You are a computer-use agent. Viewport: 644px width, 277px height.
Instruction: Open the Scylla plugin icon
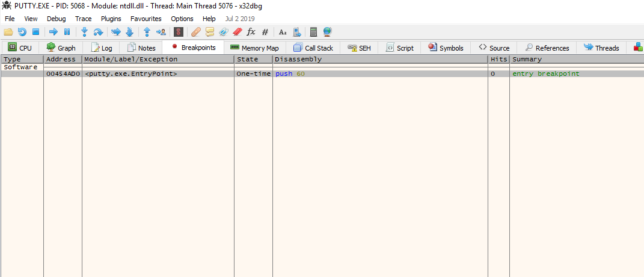pos(178,32)
